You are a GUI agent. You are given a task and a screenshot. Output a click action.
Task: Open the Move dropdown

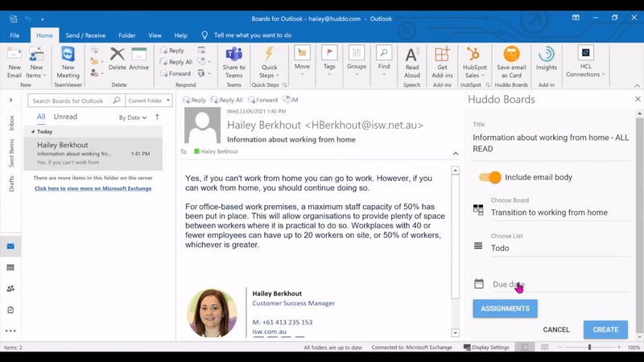[x=302, y=62]
